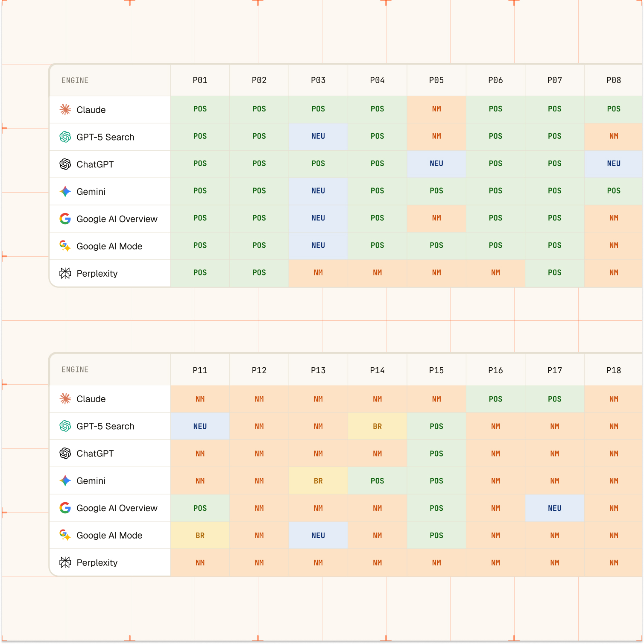Viewport: 644px width, 644px height.
Task: Select the P05 column header
Action: pyautogui.click(x=436, y=80)
